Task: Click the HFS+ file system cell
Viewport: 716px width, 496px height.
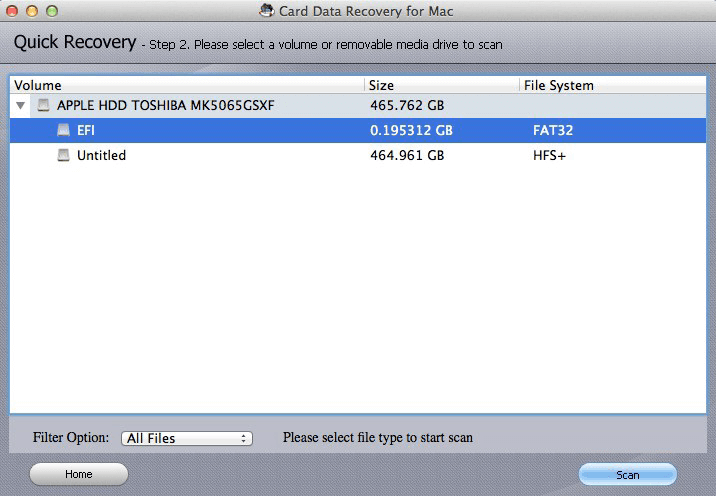Action: [x=549, y=156]
